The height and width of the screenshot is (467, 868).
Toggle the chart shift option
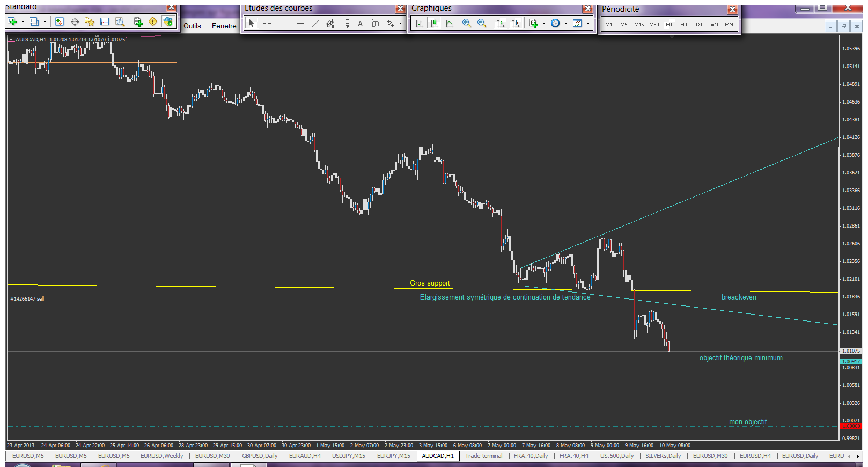tap(515, 23)
